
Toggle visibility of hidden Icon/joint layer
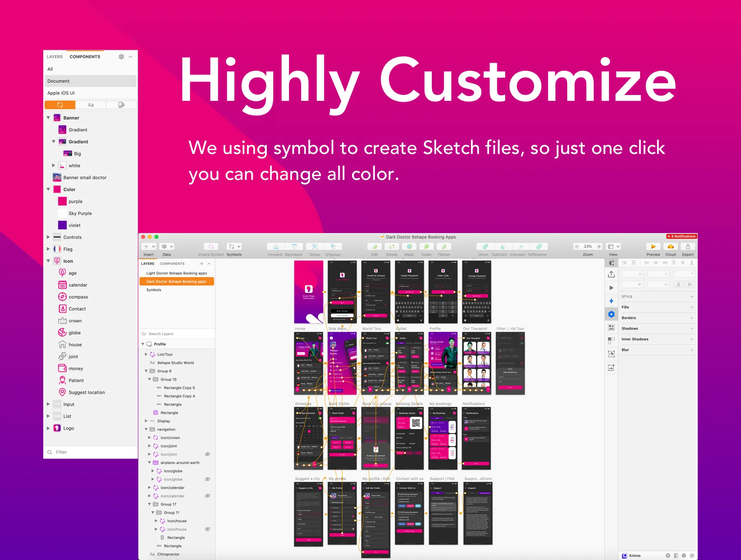pyautogui.click(x=207, y=455)
